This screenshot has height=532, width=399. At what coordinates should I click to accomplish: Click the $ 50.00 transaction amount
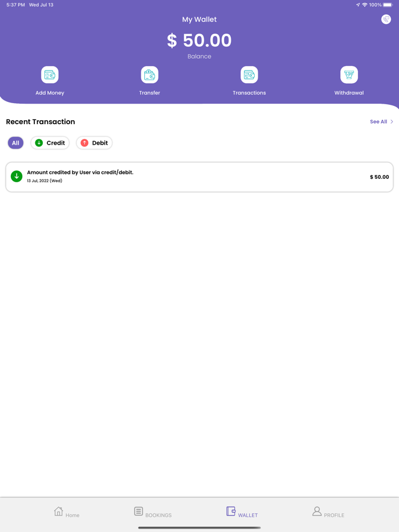[379, 177]
